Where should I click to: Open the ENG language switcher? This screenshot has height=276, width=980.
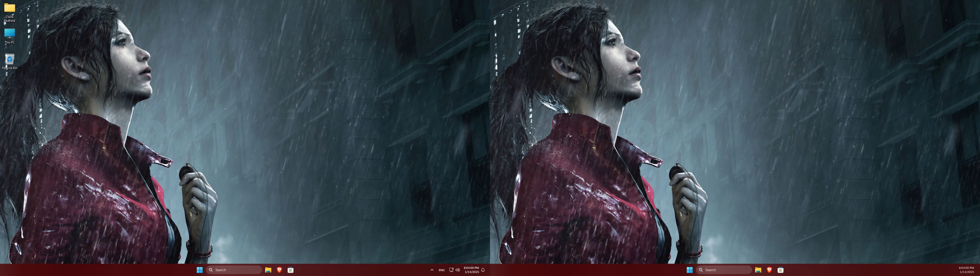point(442,270)
